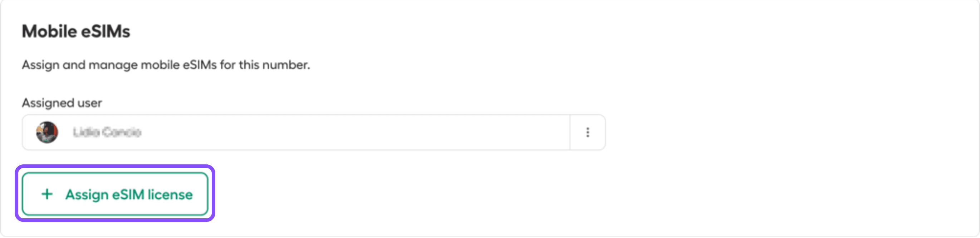Click the Mobile eSIMs heading
Image resolution: width=980 pixels, height=238 pixels.
point(76,31)
